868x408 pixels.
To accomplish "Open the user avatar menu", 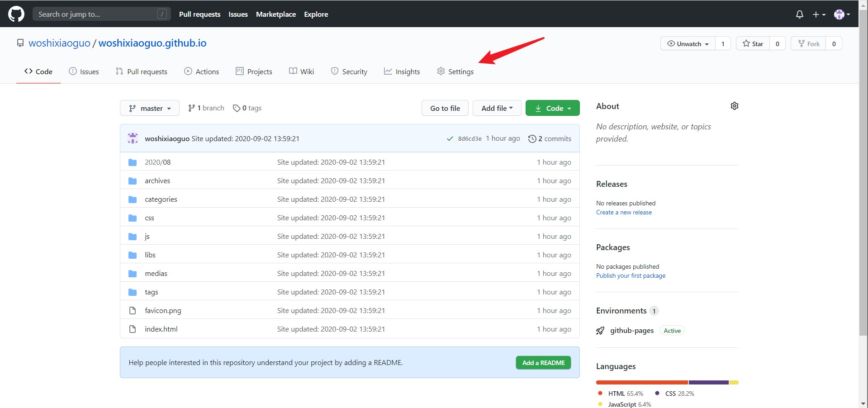I will click(x=842, y=14).
